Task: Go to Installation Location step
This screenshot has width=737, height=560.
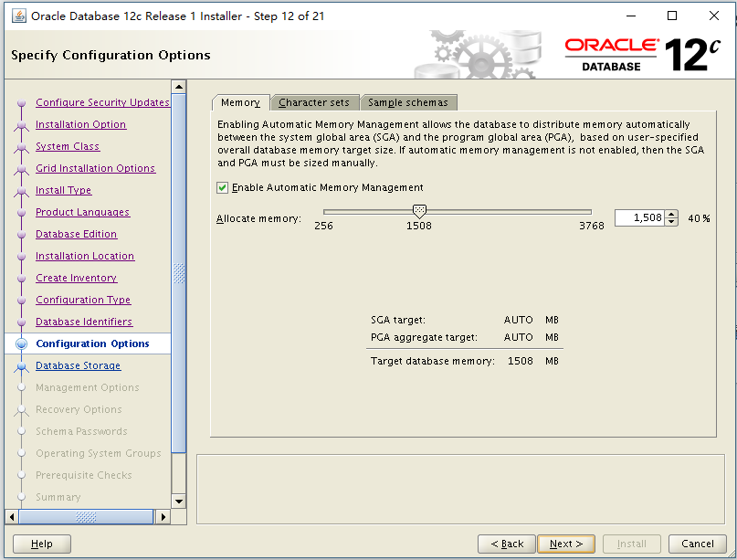Action: (x=85, y=257)
